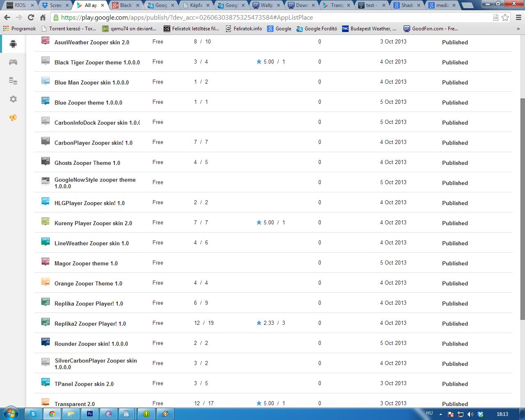This screenshot has height=420, width=525.
Task: Click the TPanel Zooper skin app icon
Action: [46, 382]
